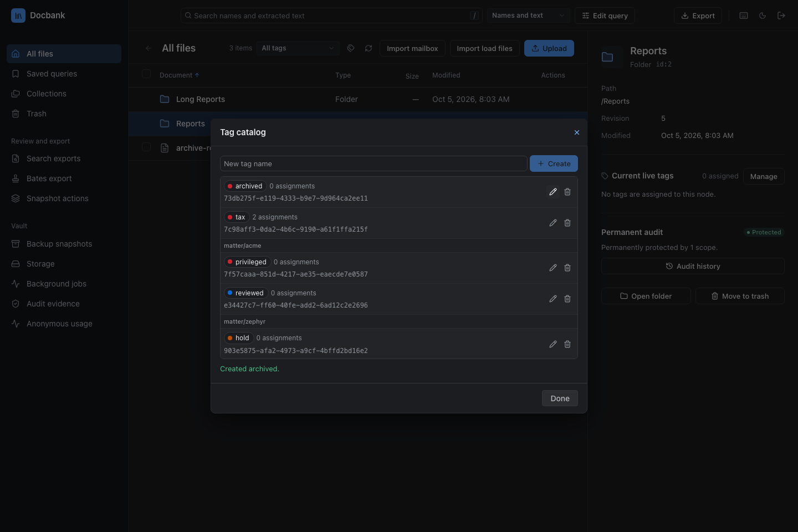Click Manage tags button
Image resolution: width=798 pixels, height=532 pixels.
pyautogui.click(x=764, y=176)
